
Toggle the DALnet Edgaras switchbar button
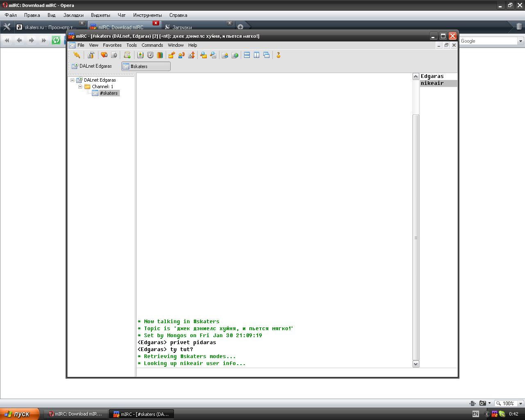click(92, 66)
